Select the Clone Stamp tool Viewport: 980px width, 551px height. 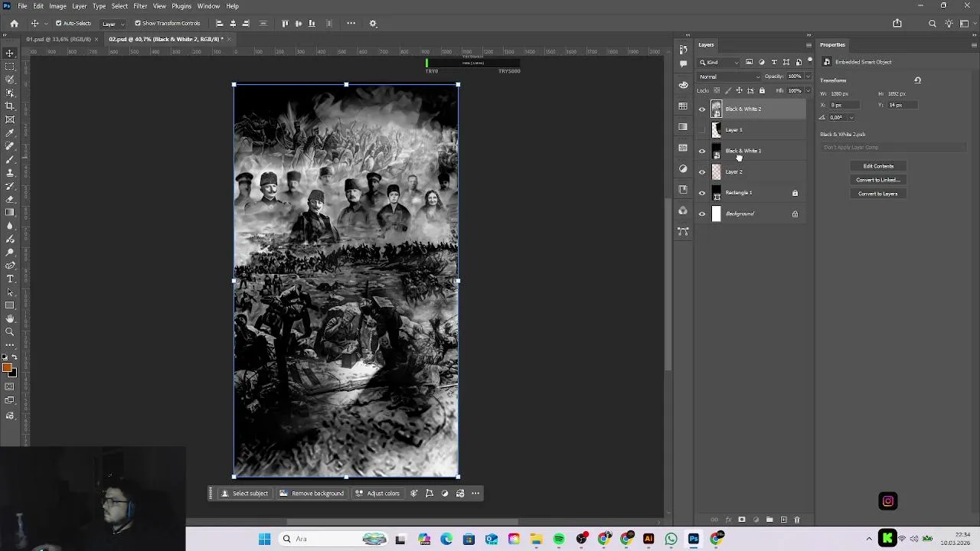pos(10,172)
